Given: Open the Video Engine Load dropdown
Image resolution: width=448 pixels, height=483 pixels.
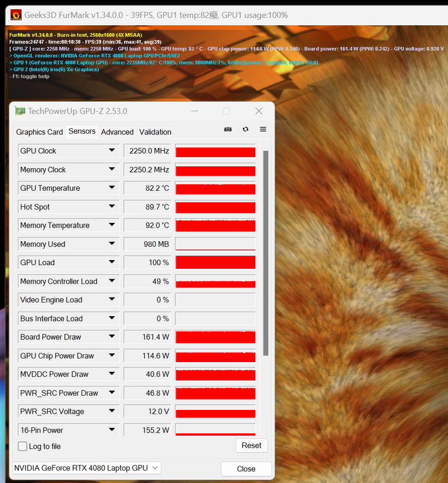Looking at the screenshot, I should click(112, 299).
